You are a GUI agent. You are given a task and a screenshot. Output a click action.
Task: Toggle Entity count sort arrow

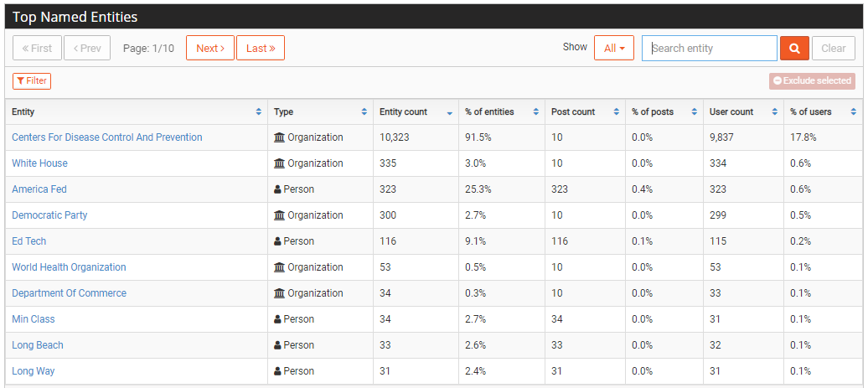tap(449, 113)
